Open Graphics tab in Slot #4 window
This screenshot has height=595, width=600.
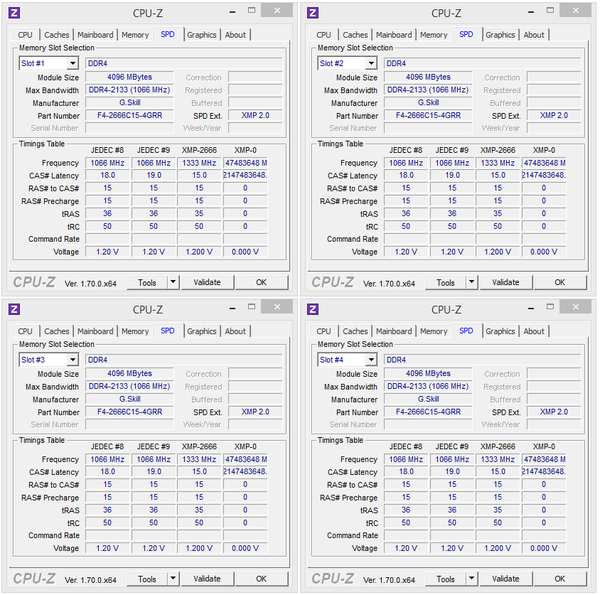coord(500,331)
